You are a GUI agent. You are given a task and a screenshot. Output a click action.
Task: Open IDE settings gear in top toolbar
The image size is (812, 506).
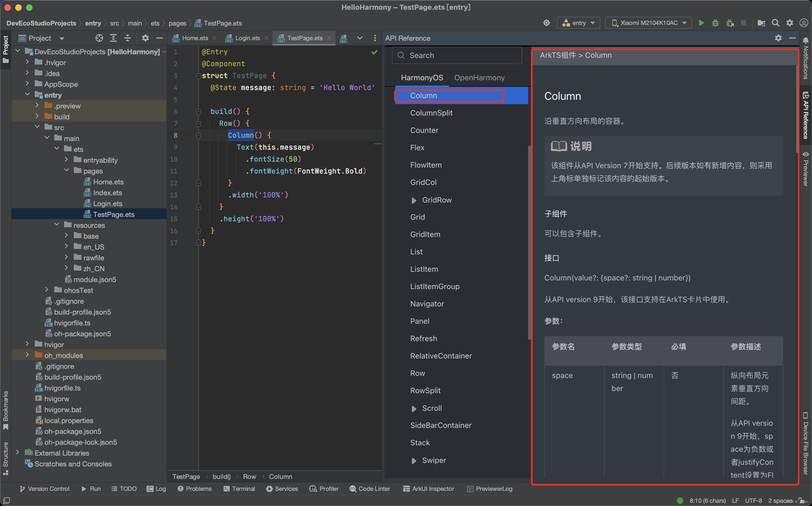[789, 23]
